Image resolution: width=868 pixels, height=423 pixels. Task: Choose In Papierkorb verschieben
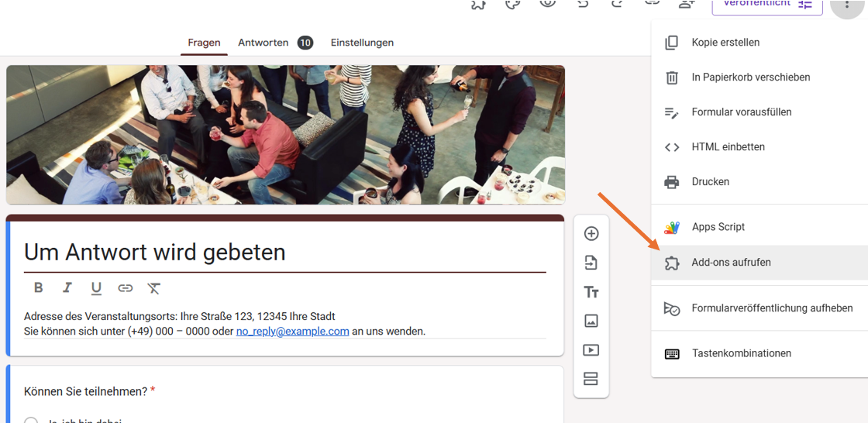(759, 77)
